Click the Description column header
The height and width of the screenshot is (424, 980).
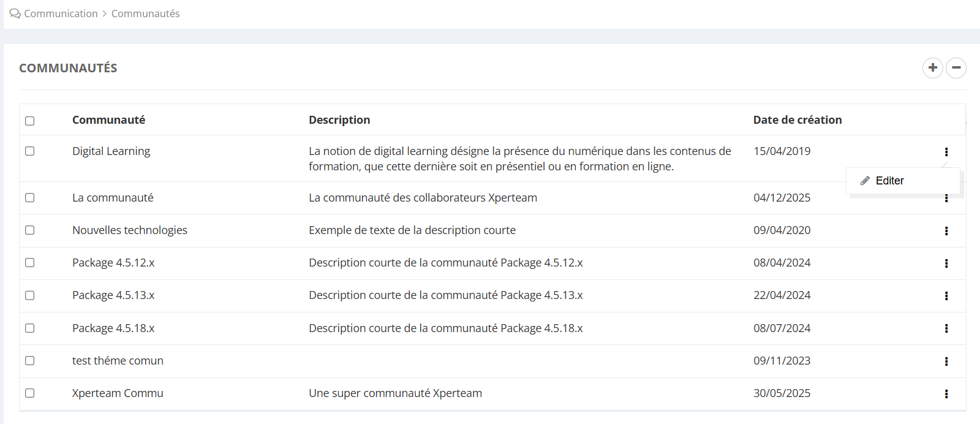coord(339,120)
